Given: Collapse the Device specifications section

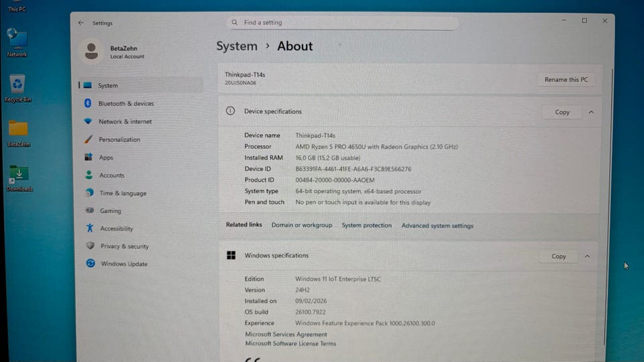Looking at the screenshot, I should 591,112.
